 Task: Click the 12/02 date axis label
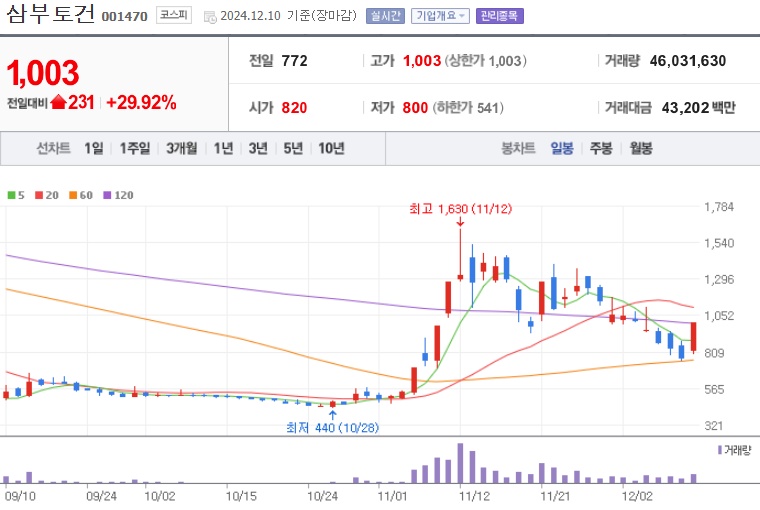tap(637, 496)
